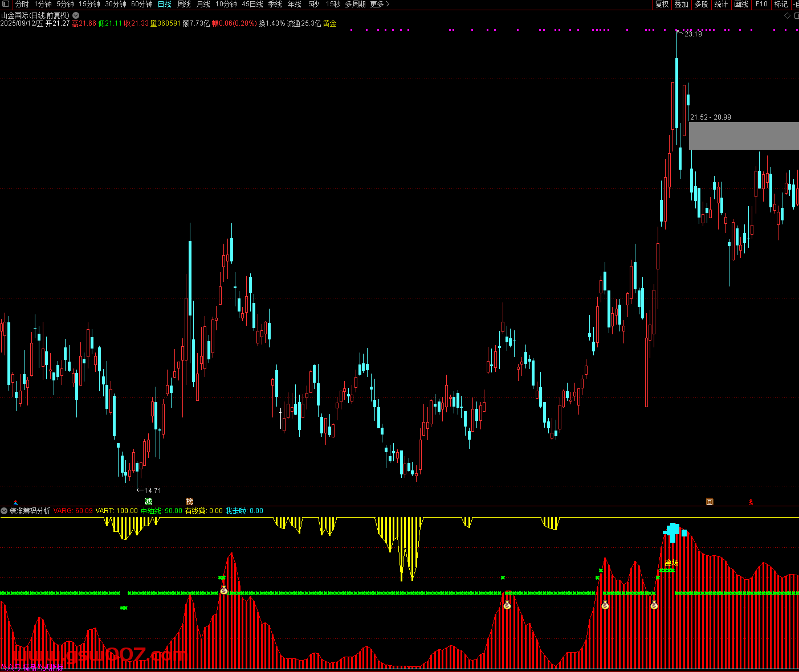This screenshot has width=799, height=672.
Task: Click the orange square marker icon
Action: click(x=710, y=502)
